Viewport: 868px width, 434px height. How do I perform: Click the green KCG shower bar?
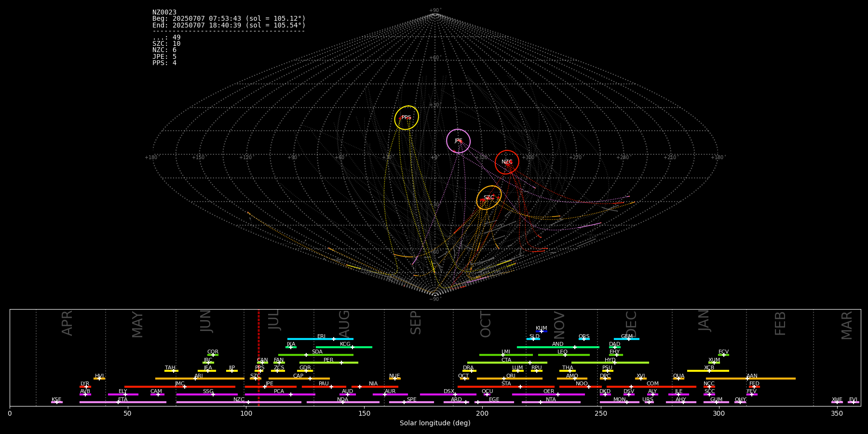[x=344, y=347]
